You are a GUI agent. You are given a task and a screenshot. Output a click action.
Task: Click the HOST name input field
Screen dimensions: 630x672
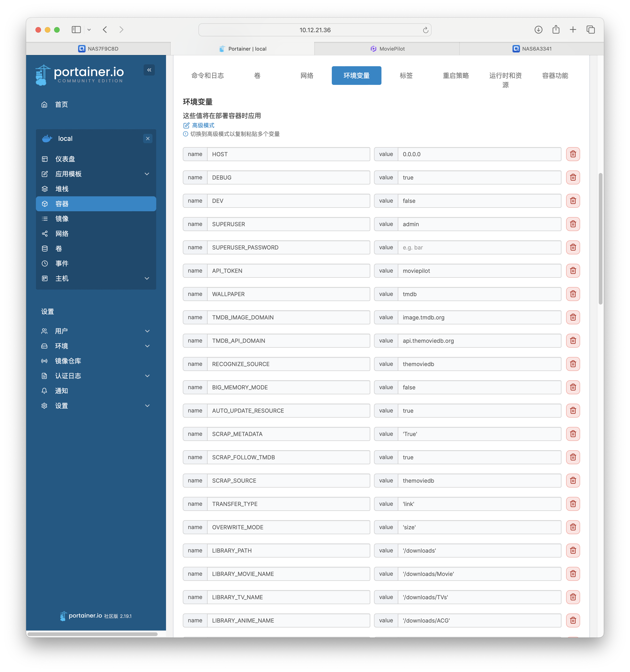click(288, 154)
